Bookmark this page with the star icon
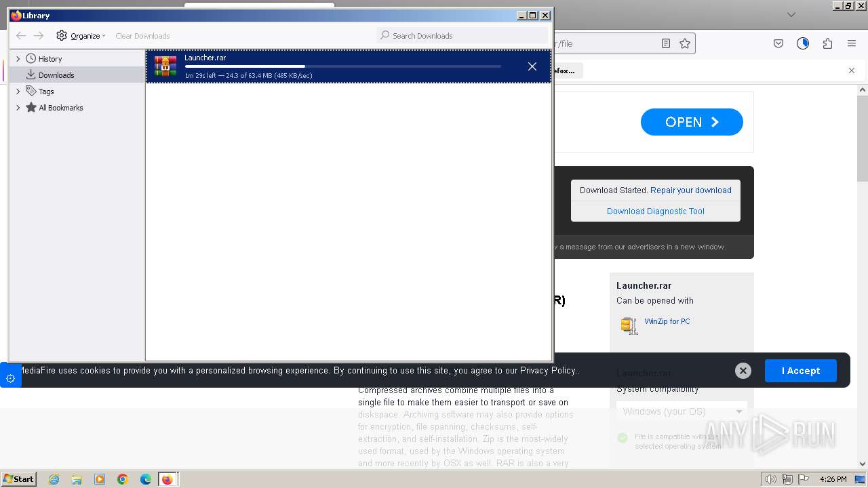The width and height of the screenshot is (868, 488). point(685,43)
